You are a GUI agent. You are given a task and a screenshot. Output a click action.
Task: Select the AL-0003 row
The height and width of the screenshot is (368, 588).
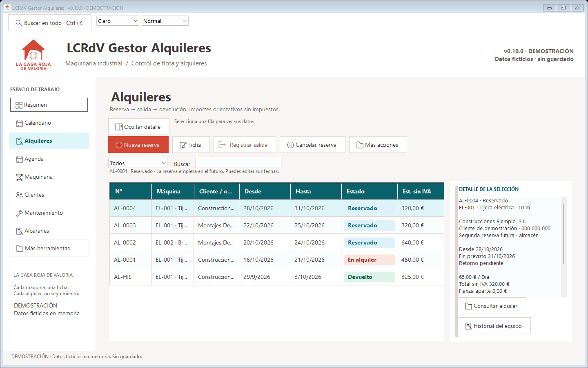[277, 225]
